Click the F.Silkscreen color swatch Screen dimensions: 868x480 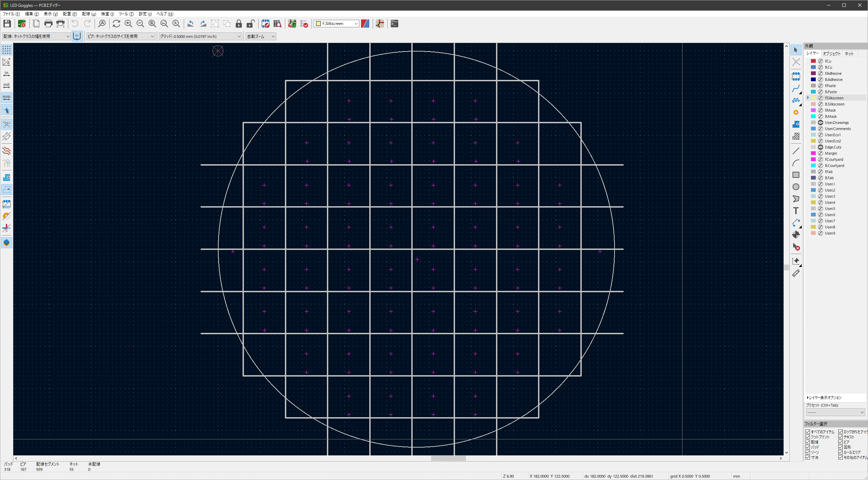point(813,98)
